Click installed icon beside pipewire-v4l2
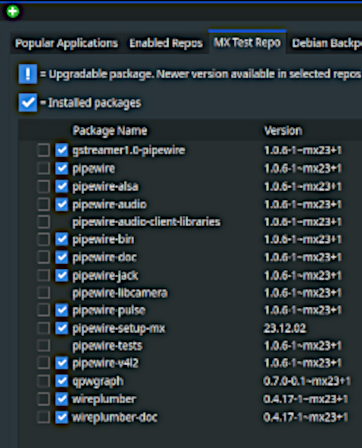 [x=62, y=363]
